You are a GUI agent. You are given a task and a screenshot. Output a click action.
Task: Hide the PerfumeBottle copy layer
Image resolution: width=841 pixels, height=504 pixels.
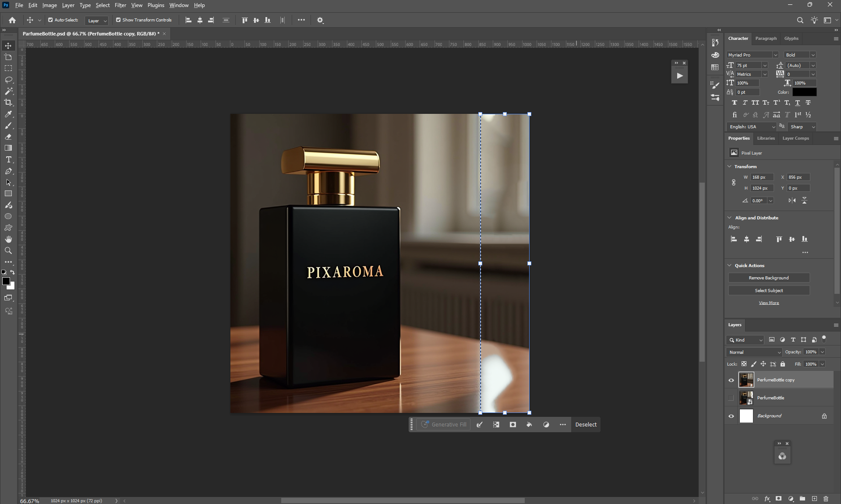(x=731, y=380)
